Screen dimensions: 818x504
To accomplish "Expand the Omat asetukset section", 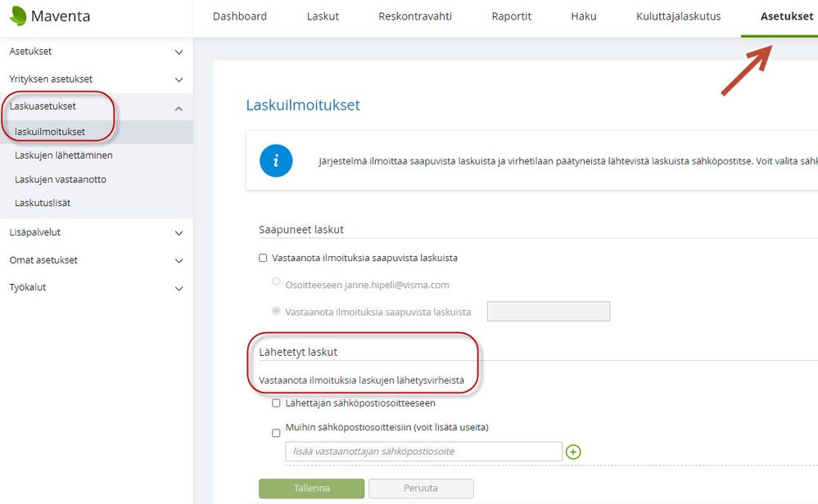I will click(179, 261).
